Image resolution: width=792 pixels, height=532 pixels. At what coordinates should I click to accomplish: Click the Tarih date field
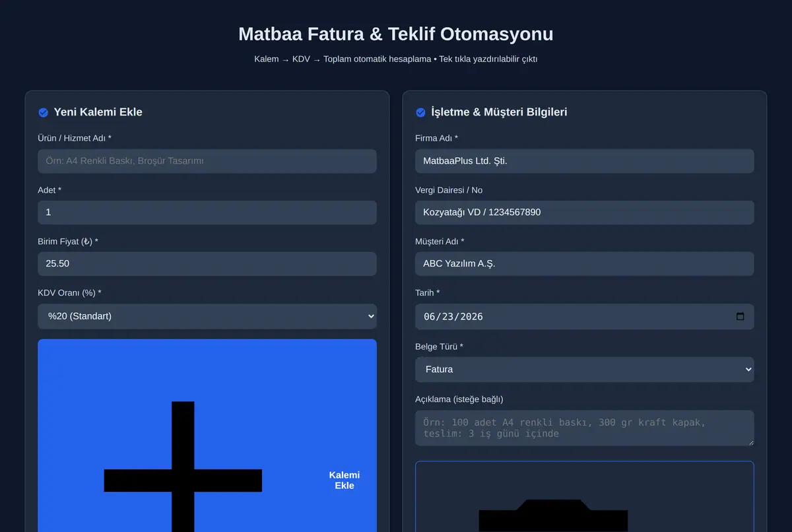coord(585,317)
